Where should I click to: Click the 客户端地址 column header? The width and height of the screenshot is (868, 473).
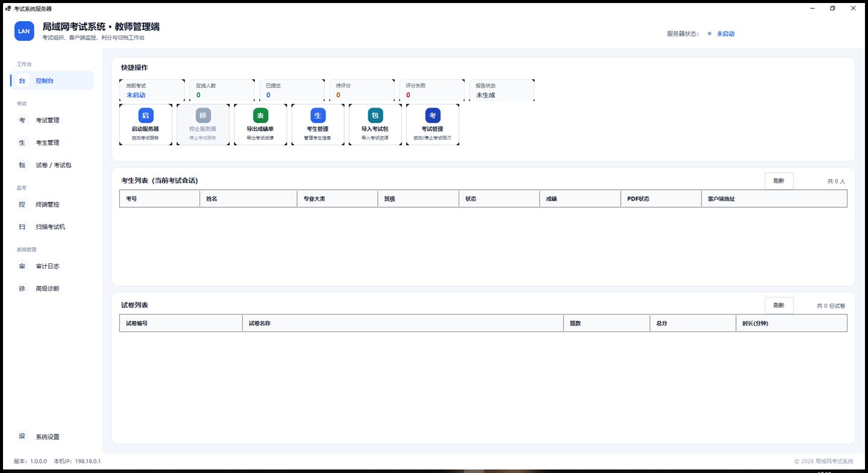point(774,199)
